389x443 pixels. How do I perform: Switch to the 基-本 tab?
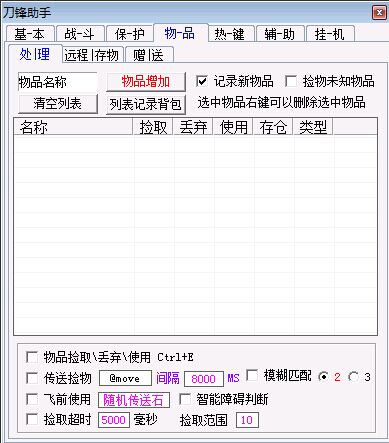click(30, 33)
